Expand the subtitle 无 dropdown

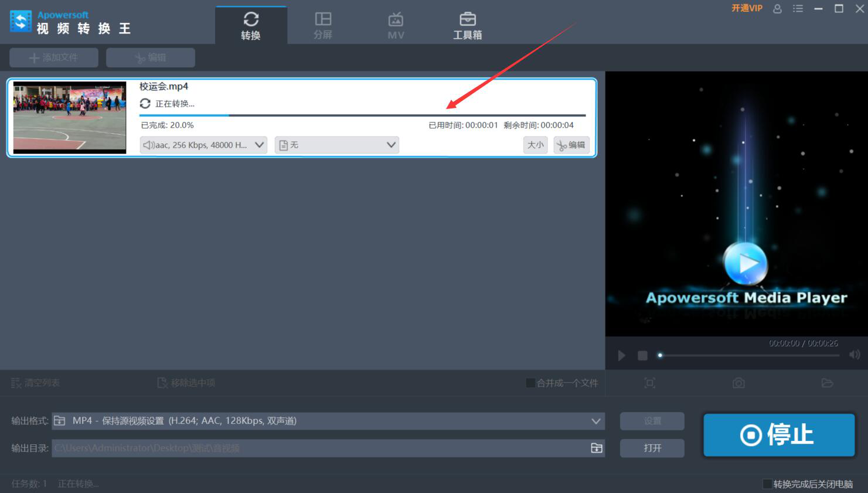click(x=337, y=145)
